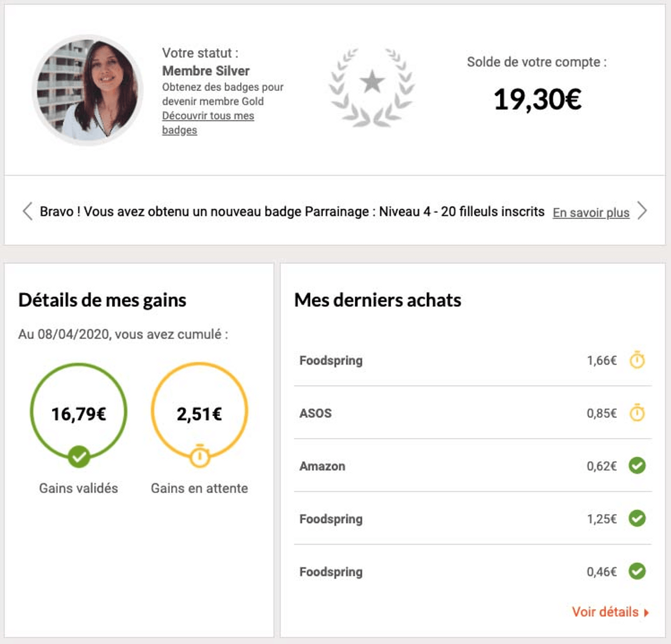Go to next notification with right chevron

click(x=642, y=211)
